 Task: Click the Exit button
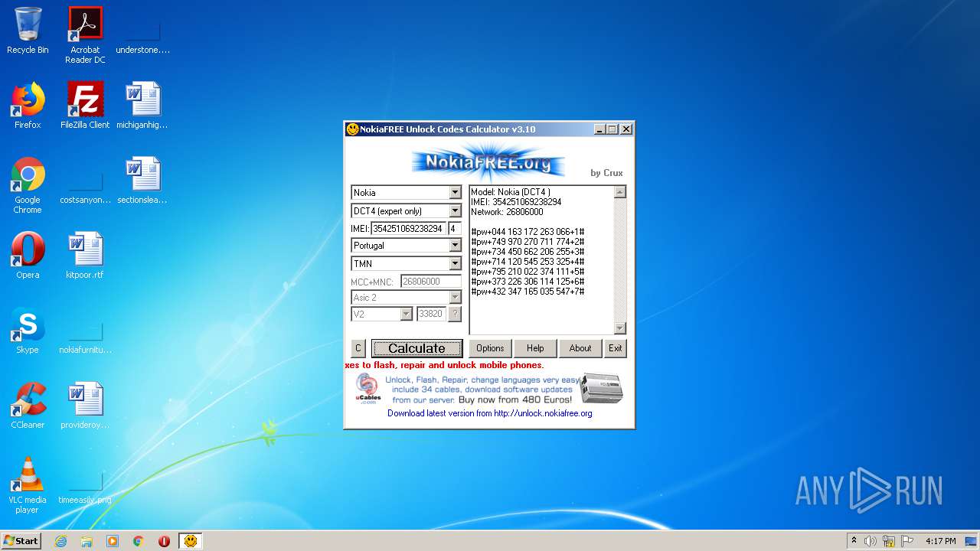[616, 348]
